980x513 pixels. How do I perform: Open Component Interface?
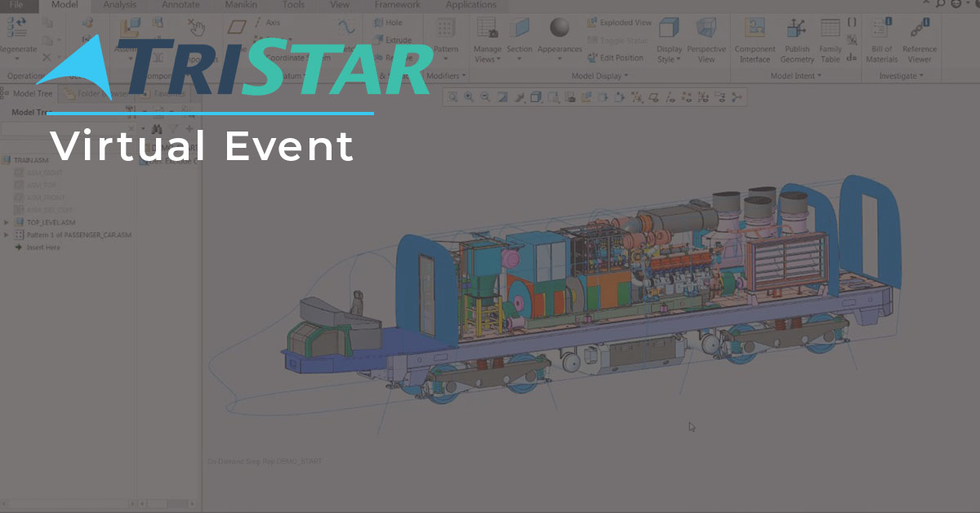coord(755,41)
